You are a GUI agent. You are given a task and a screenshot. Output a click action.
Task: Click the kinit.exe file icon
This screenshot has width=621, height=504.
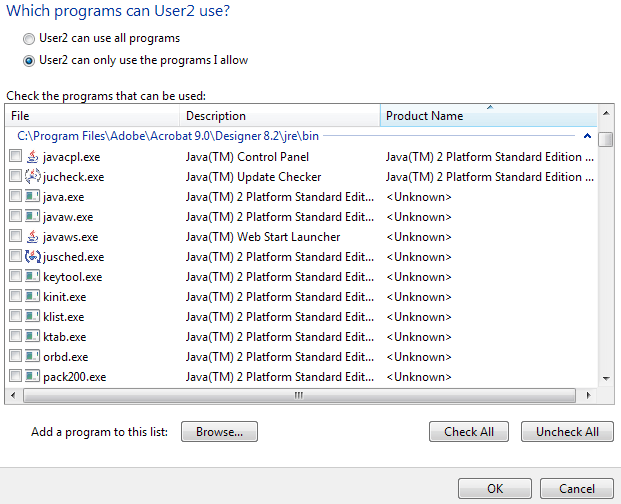coord(32,297)
